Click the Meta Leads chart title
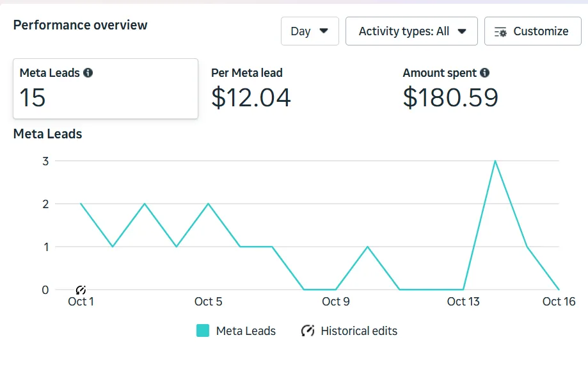 click(48, 134)
